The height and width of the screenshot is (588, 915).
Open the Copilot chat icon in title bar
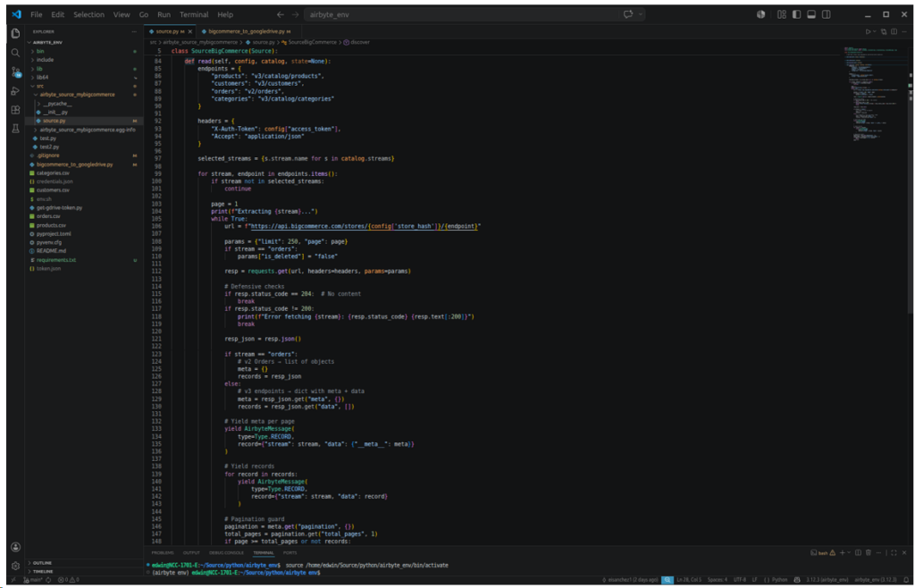coord(628,14)
